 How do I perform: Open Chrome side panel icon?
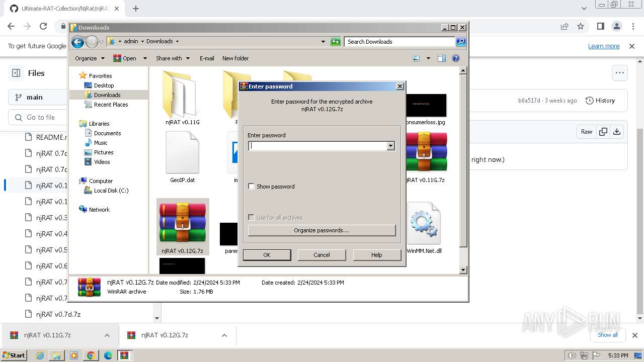(600, 26)
